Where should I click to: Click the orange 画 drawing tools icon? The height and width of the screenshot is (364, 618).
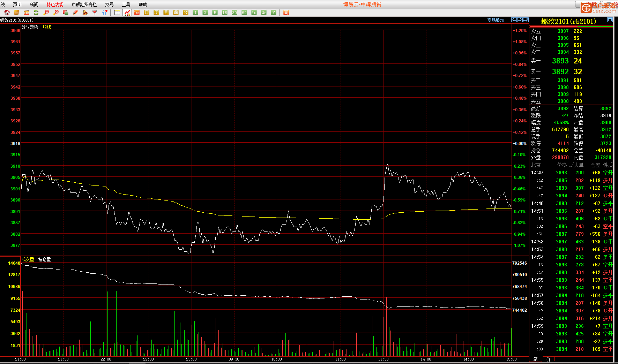[x=286, y=13]
